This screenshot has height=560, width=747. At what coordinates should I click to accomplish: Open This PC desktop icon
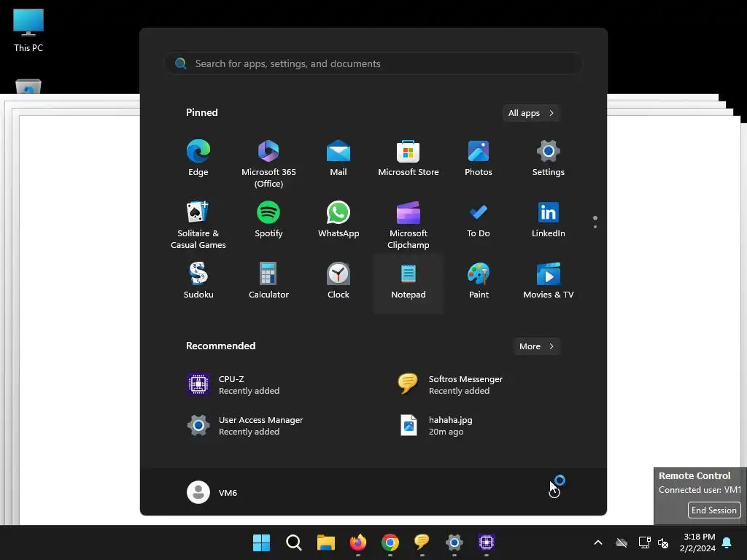pos(28,31)
